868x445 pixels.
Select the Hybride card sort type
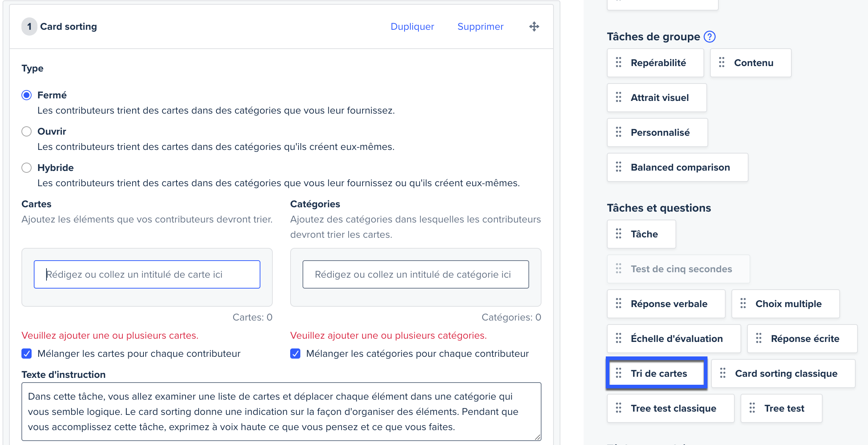point(27,168)
